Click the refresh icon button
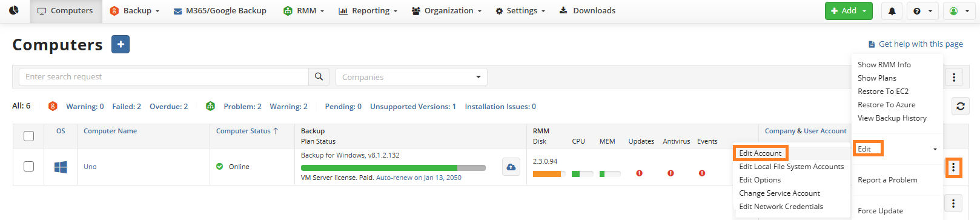 pos(960,107)
